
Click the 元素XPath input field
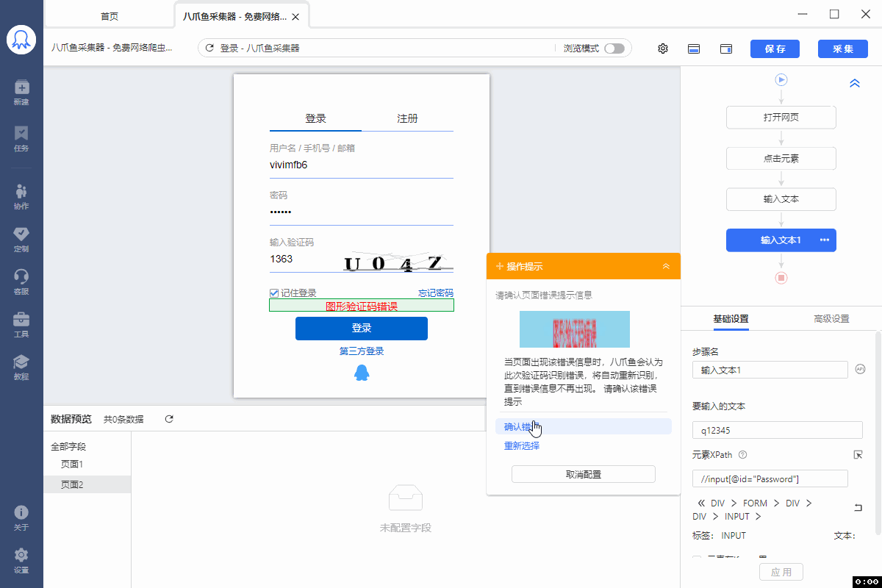(x=770, y=479)
